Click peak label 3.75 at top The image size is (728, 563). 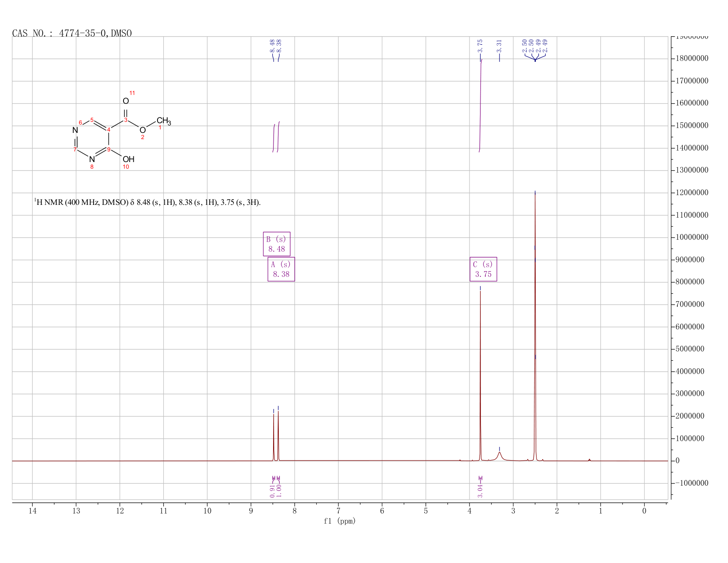(480, 45)
